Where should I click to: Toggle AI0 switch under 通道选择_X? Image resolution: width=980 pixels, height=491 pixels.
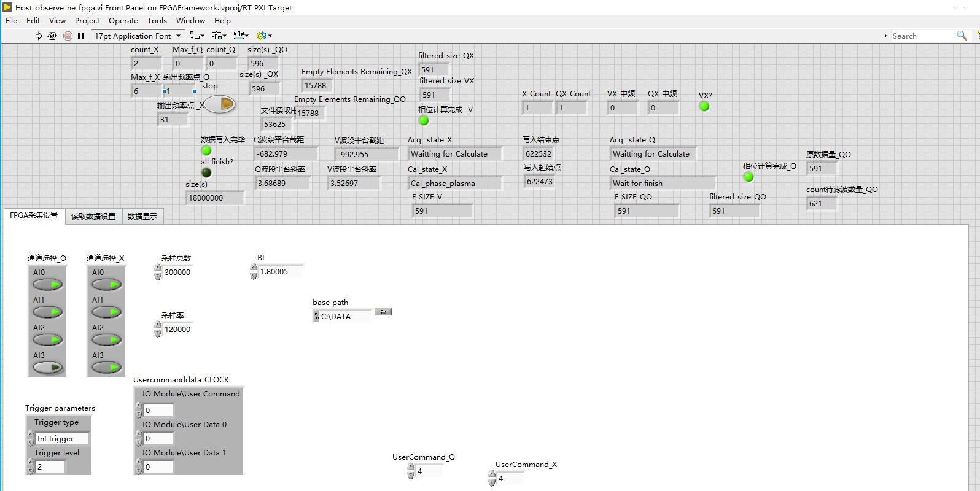[x=107, y=285]
